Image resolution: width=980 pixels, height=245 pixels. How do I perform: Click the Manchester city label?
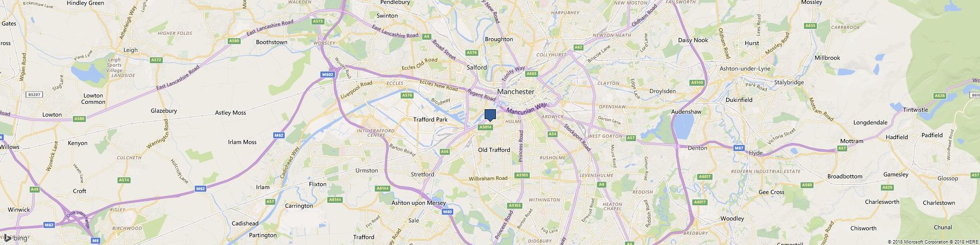click(x=515, y=92)
